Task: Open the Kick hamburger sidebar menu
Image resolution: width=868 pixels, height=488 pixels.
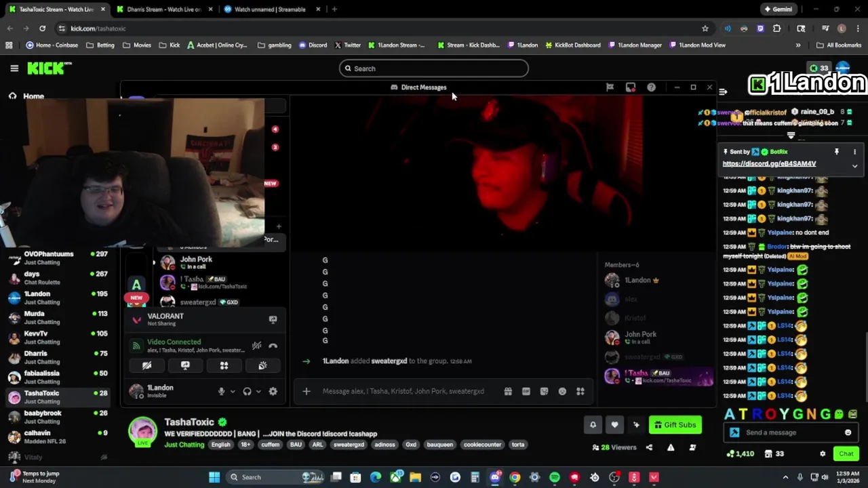Action: (14, 68)
